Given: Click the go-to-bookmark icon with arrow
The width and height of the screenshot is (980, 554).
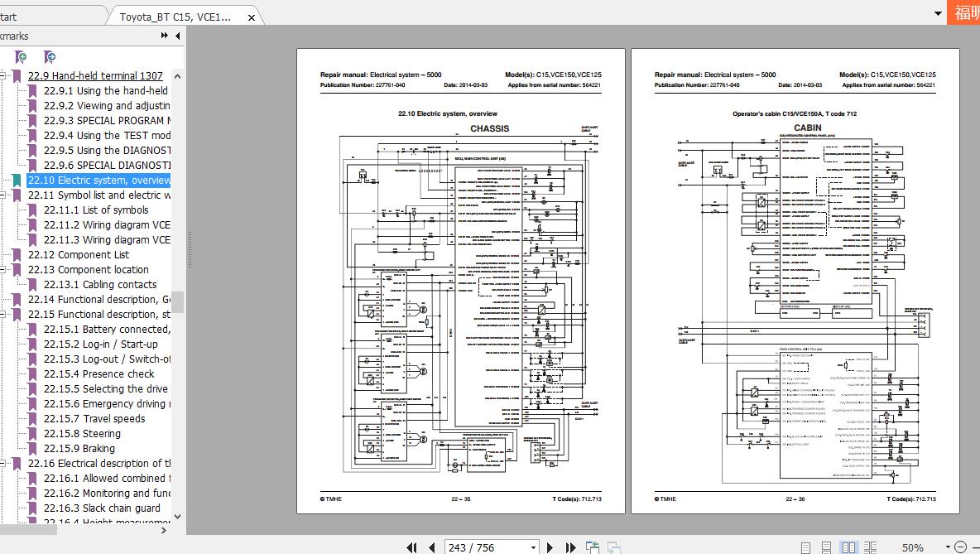Looking at the screenshot, I should tap(49, 56).
